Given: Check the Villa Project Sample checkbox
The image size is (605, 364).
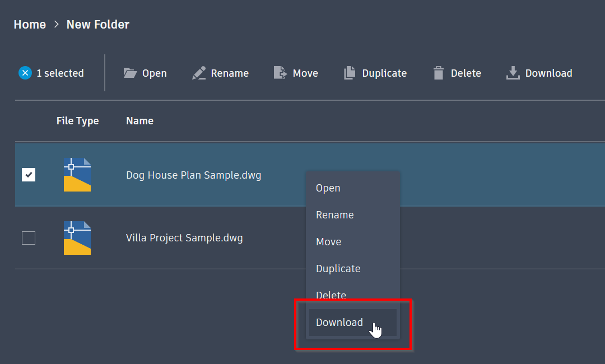Looking at the screenshot, I should [x=29, y=238].
